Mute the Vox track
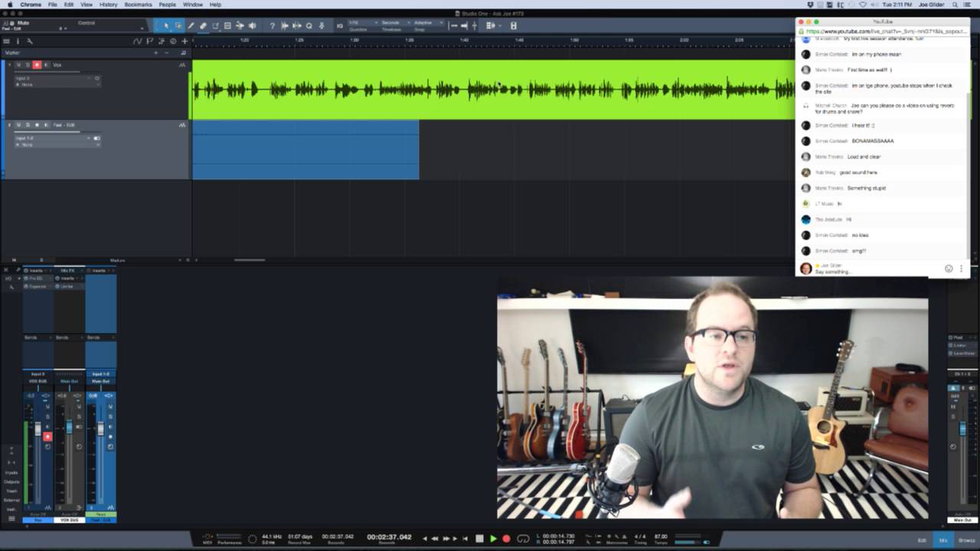 point(20,65)
